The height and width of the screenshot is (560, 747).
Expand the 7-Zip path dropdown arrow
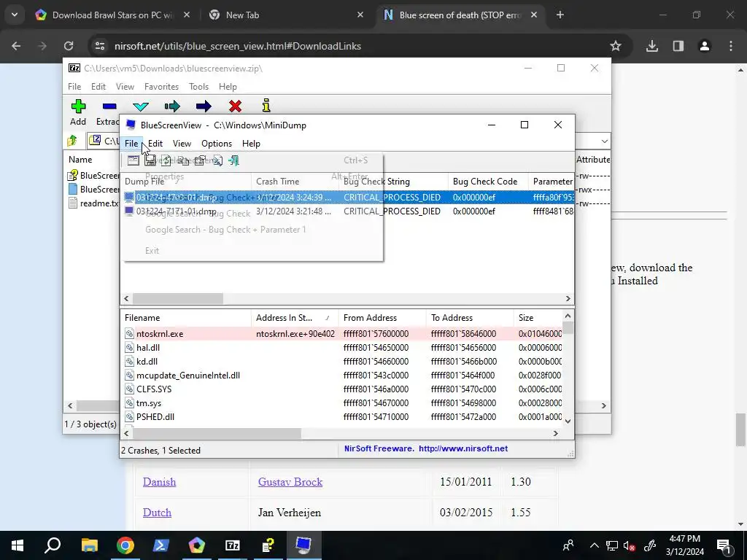pos(605,141)
